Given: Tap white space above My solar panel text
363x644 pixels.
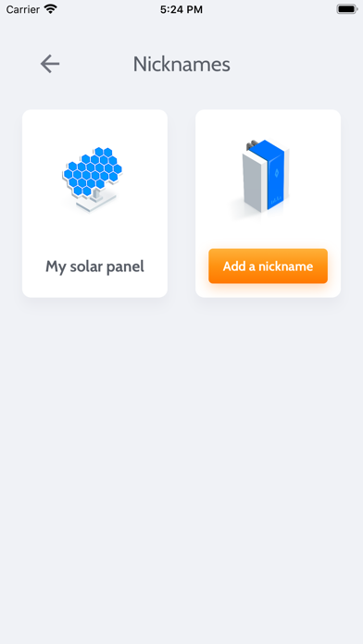Looking at the screenshot, I should click(x=95, y=236).
